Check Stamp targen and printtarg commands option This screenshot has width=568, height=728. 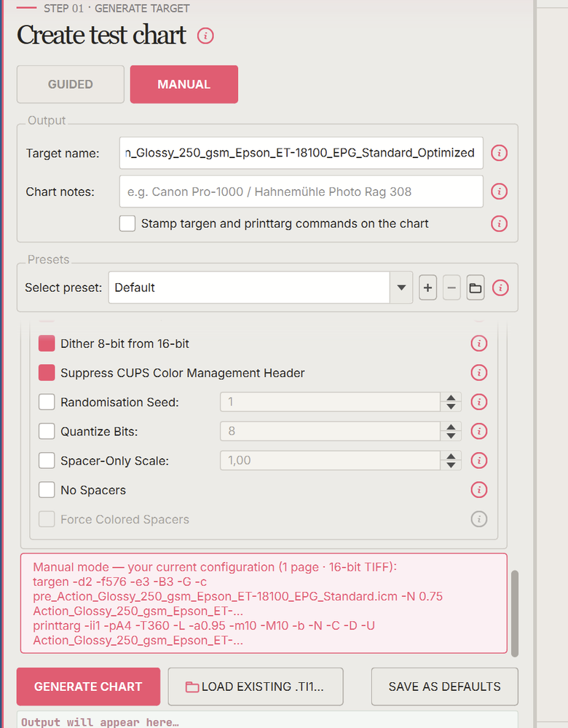click(x=127, y=223)
